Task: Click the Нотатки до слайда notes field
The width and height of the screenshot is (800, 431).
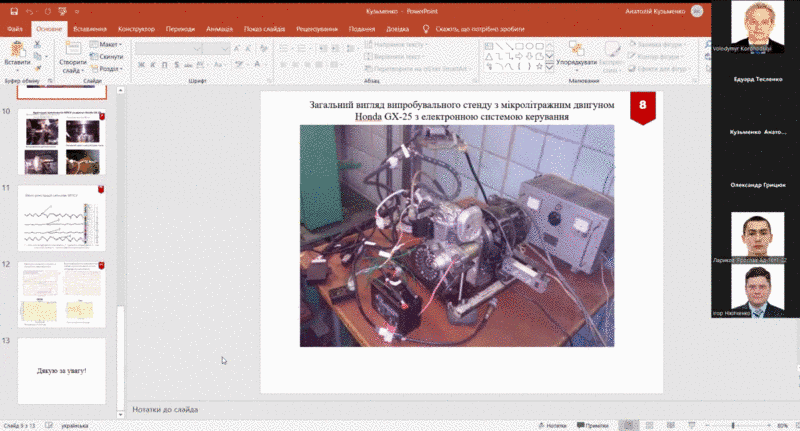Action: point(165,409)
